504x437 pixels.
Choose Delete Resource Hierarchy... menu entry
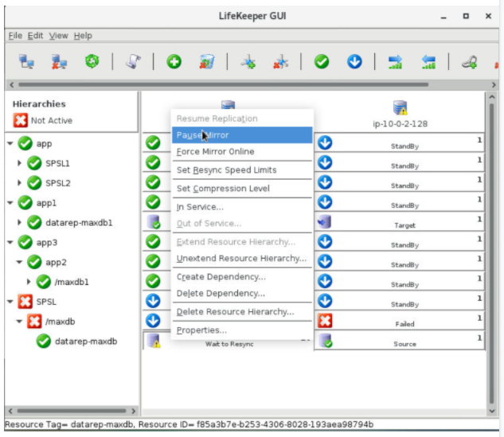pos(242,312)
